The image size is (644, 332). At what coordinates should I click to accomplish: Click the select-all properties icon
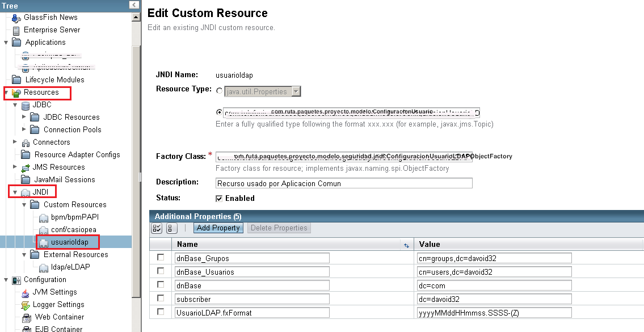pyautogui.click(x=157, y=228)
